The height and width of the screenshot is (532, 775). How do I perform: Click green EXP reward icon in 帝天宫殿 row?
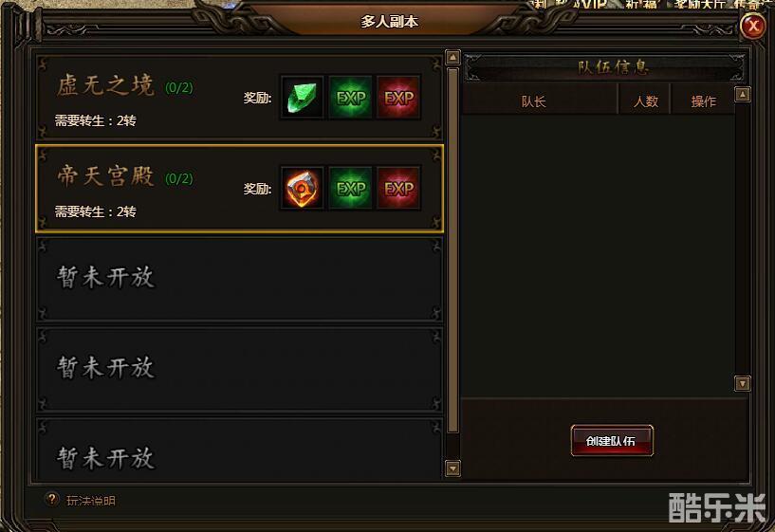tap(350, 188)
